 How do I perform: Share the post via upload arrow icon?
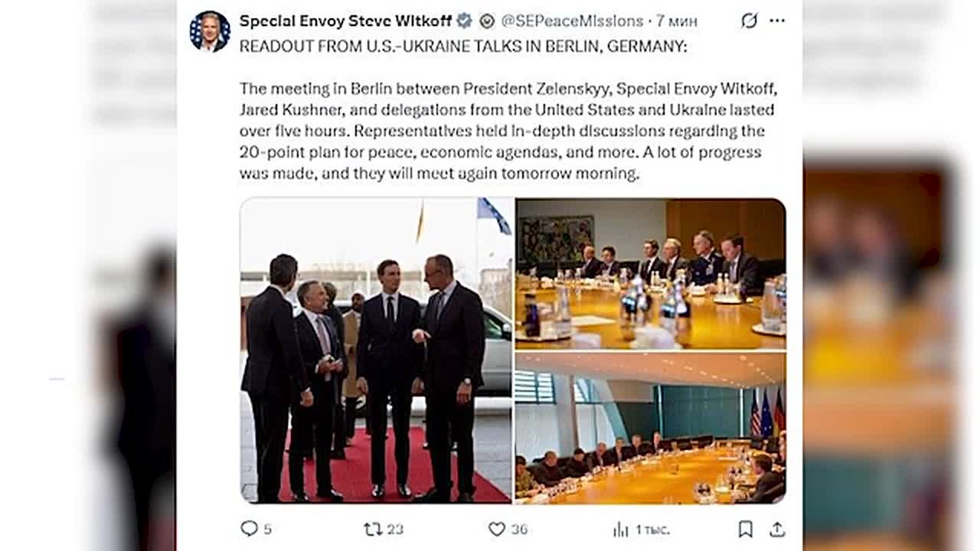[x=776, y=528]
